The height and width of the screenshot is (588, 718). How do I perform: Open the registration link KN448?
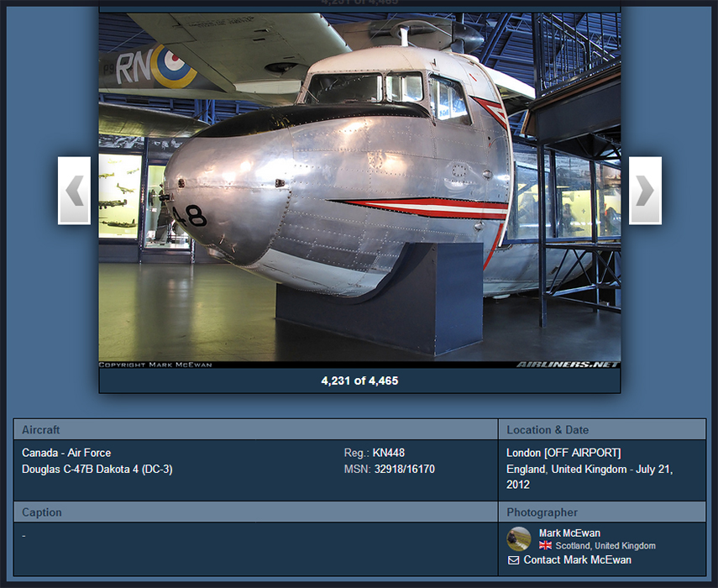[390, 452]
